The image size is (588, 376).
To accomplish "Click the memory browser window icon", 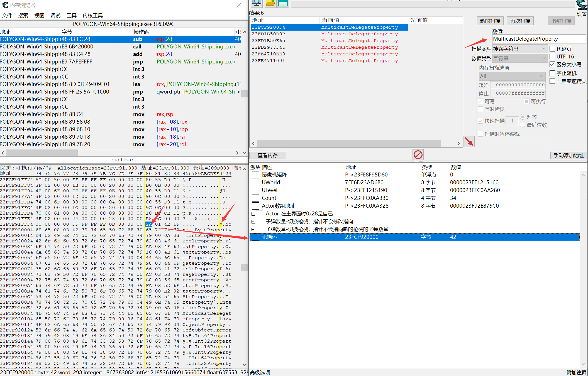I will coord(5,5).
